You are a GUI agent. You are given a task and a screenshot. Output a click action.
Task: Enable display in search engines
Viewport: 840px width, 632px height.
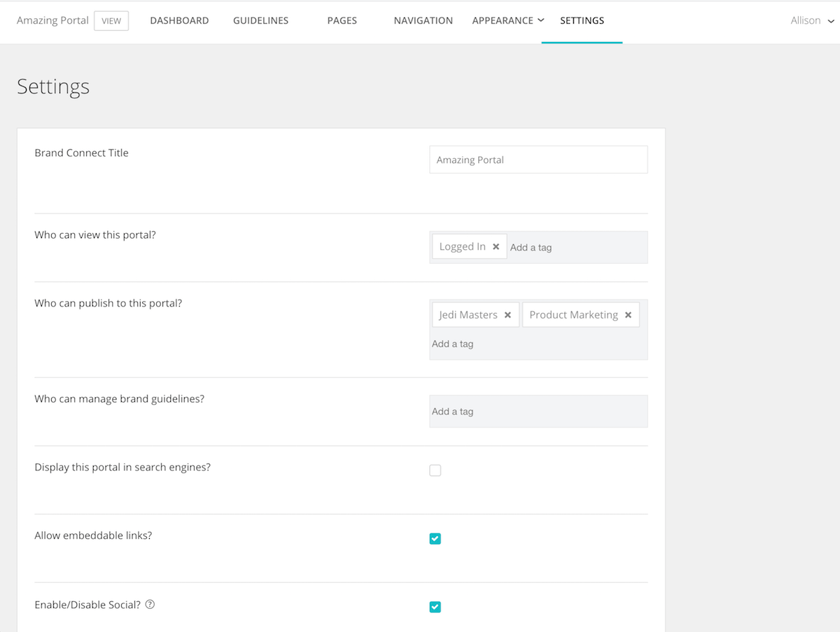pos(435,470)
